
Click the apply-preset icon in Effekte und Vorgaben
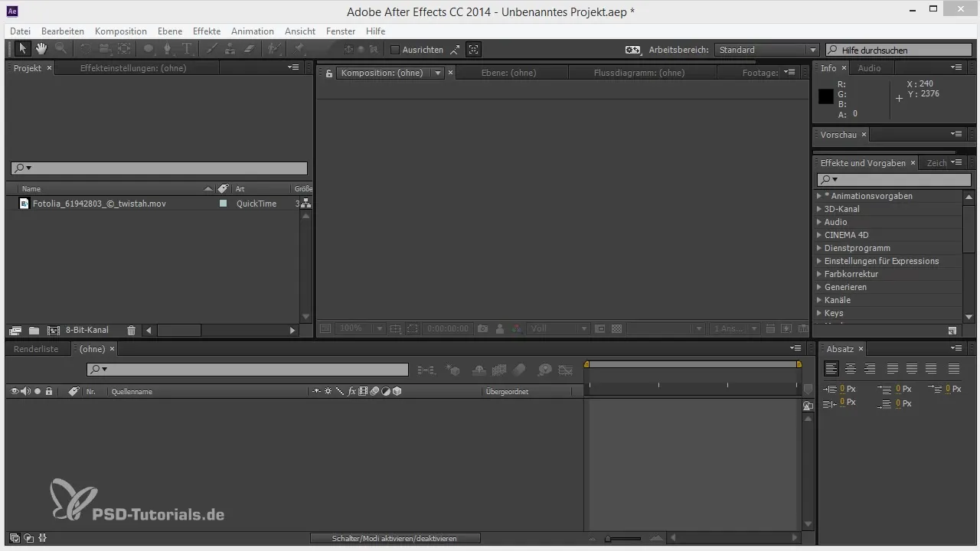pos(952,331)
